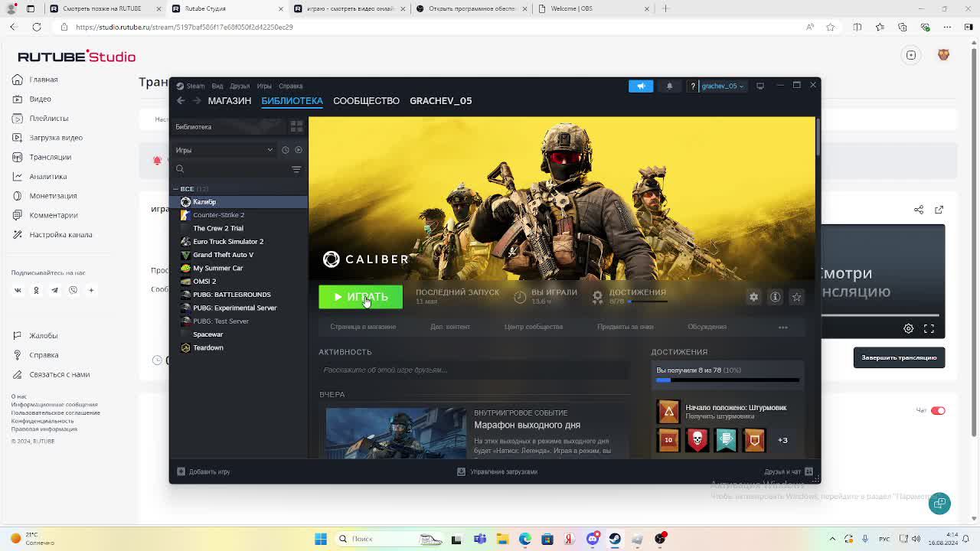Switch Steam to Big Picture mode icon
Image resolution: width=980 pixels, height=551 pixels.
(x=760, y=86)
